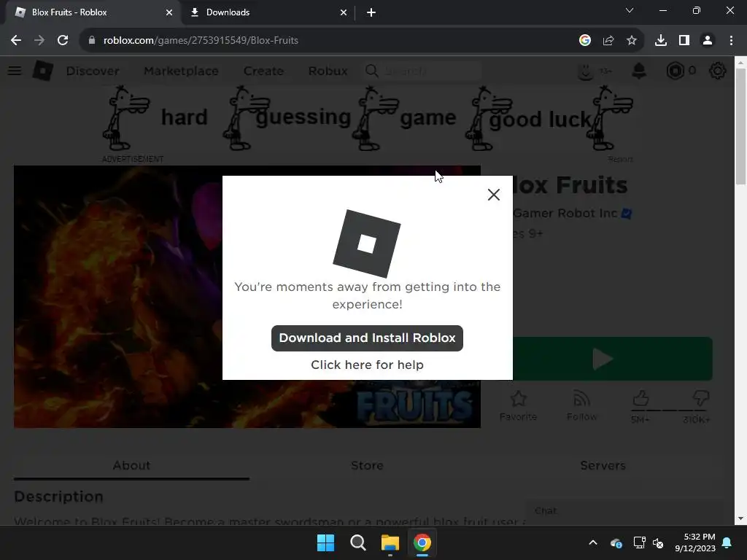The height and width of the screenshot is (560, 747).
Task: Click the browser forward arrow
Action: (x=39, y=41)
